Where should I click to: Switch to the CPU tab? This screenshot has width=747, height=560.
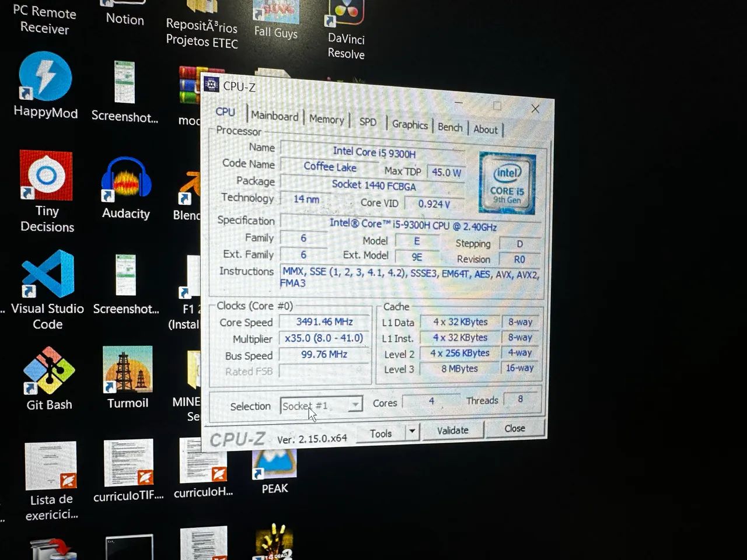tap(225, 112)
